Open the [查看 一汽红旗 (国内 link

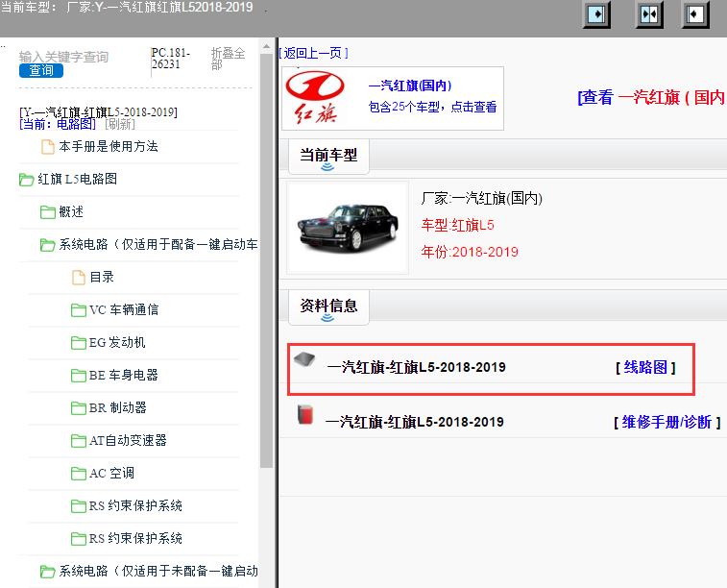(x=651, y=97)
